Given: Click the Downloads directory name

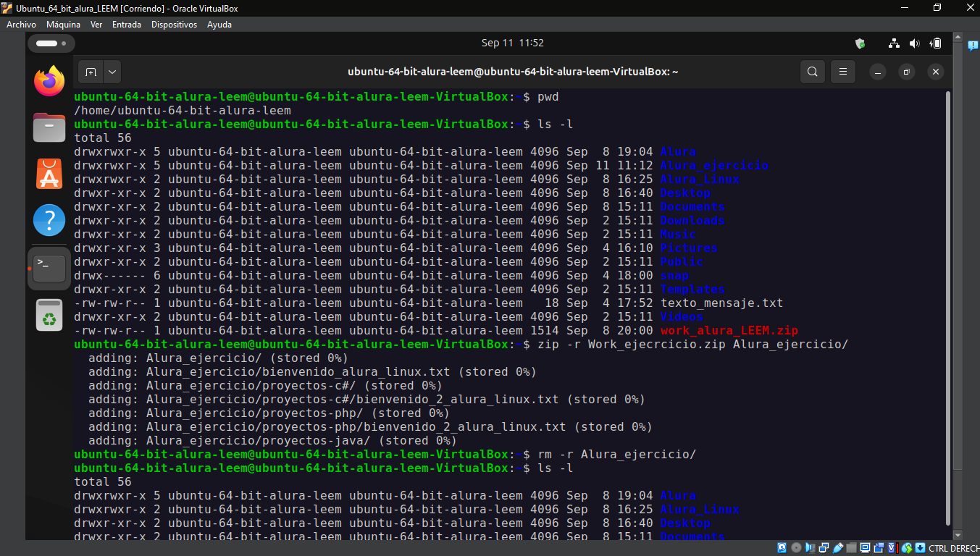Looking at the screenshot, I should point(692,221).
